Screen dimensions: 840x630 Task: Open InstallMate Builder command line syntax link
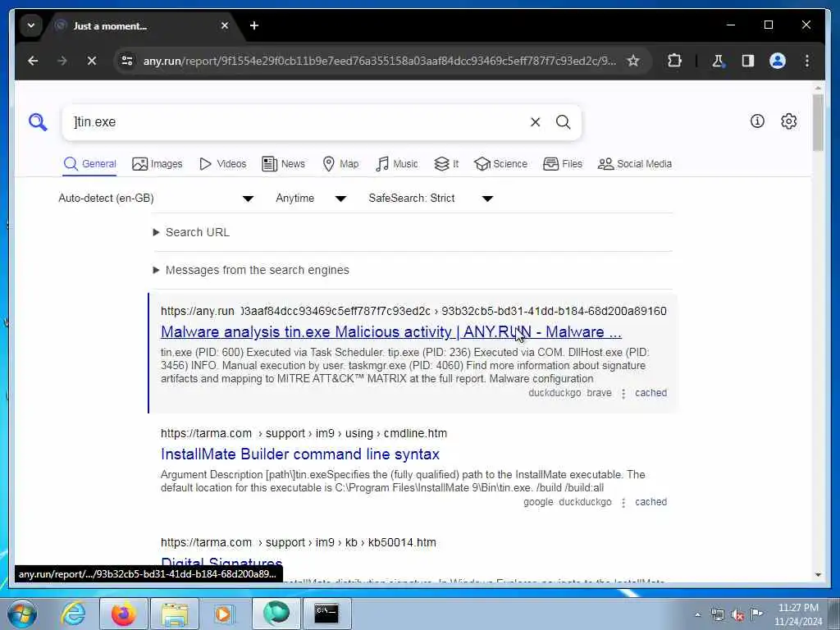click(300, 454)
